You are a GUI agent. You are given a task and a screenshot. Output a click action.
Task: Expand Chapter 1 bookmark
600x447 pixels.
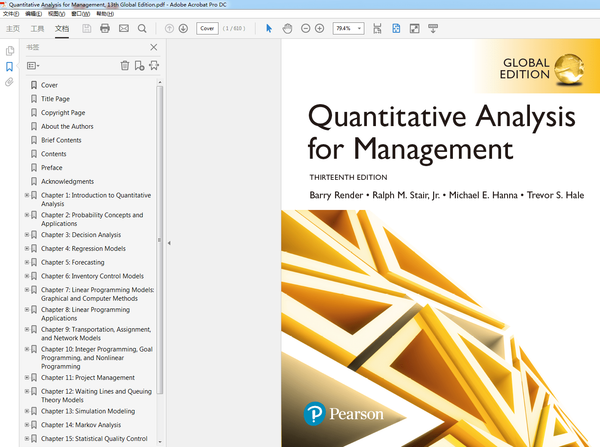[x=27, y=195]
